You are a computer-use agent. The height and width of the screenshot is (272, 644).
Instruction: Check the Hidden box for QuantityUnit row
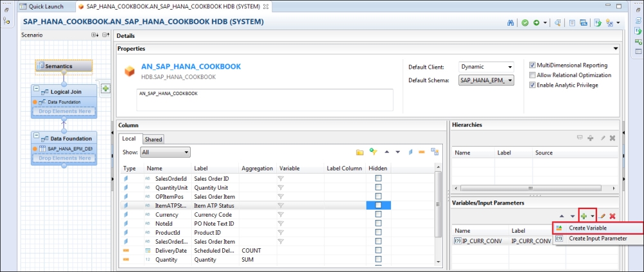378,187
